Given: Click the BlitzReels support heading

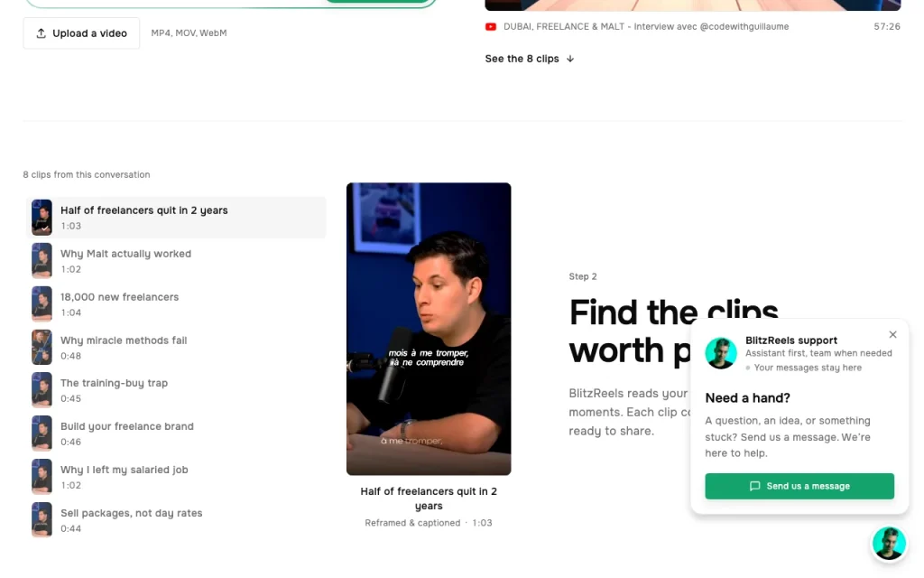Looking at the screenshot, I should [790, 340].
